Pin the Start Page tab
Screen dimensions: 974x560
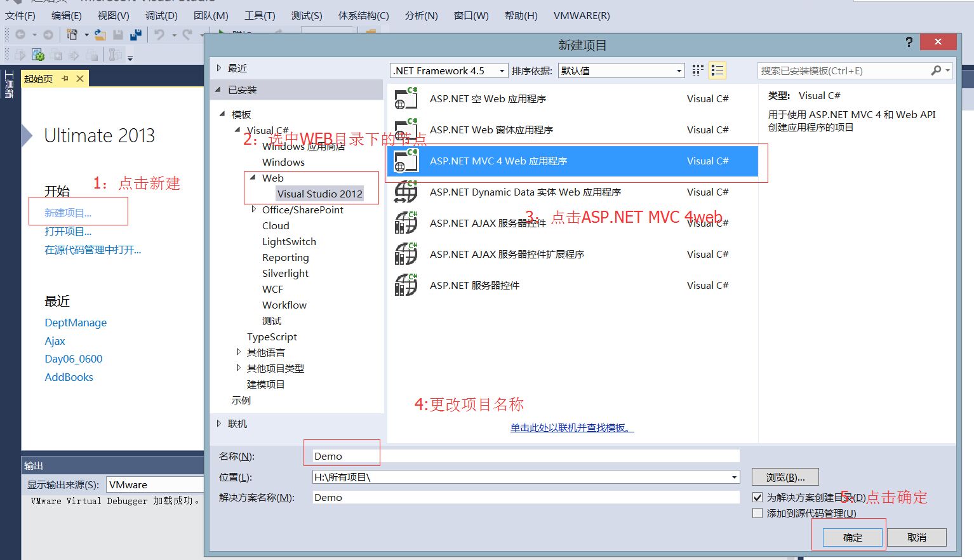[65, 79]
